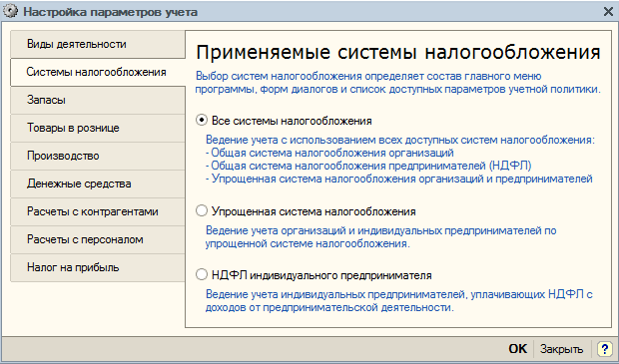Go to the Расчеты с контрагентами tab

[x=98, y=211]
